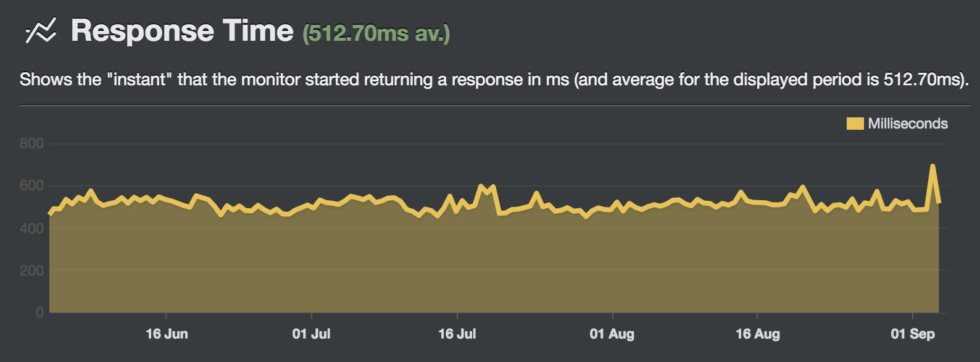
Task: Select the 01 Jul x-axis label
Action: (312, 334)
